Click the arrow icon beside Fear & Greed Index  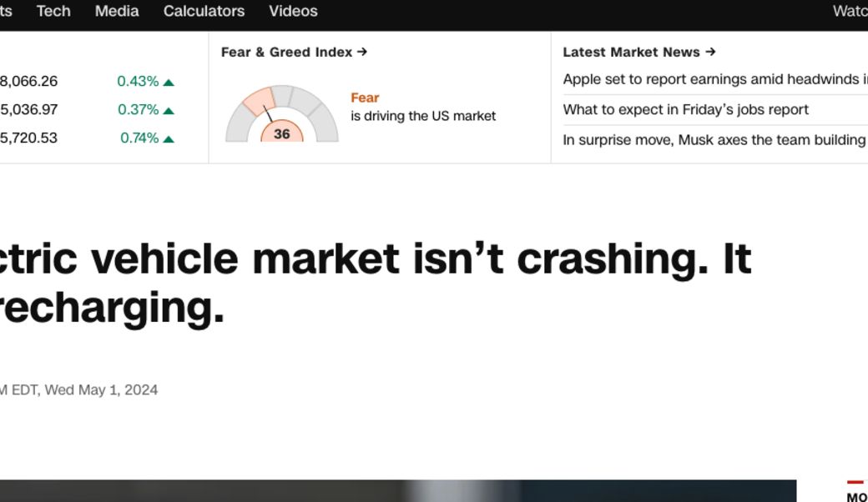(362, 52)
